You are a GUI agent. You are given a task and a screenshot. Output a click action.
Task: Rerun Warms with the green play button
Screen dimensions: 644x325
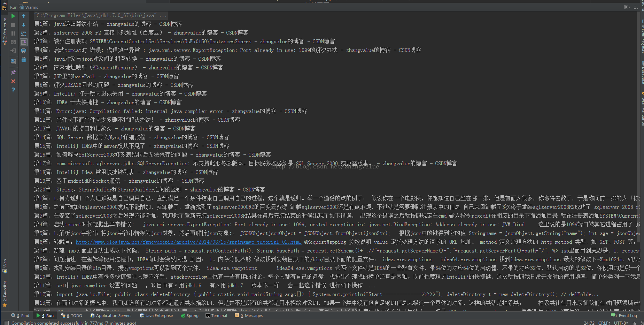tap(13, 16)
